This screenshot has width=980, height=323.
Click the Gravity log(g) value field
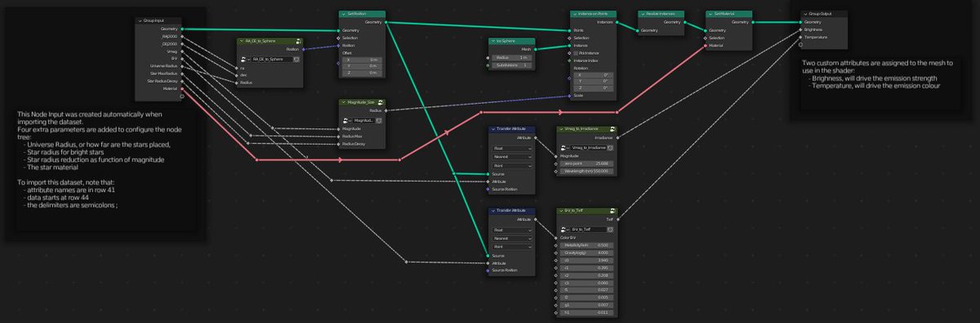point(586,253)
